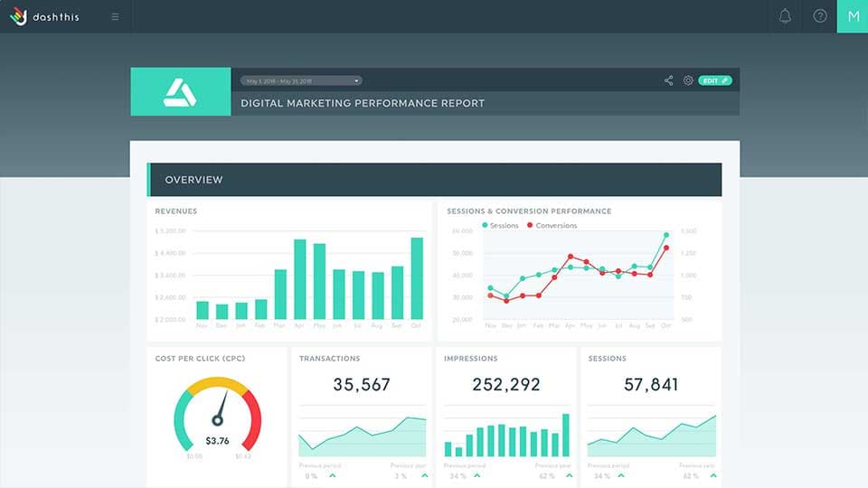Click the last Sessions data point in Oct
The width and height of the screenshot is (868, 488).
pos(666,235)
